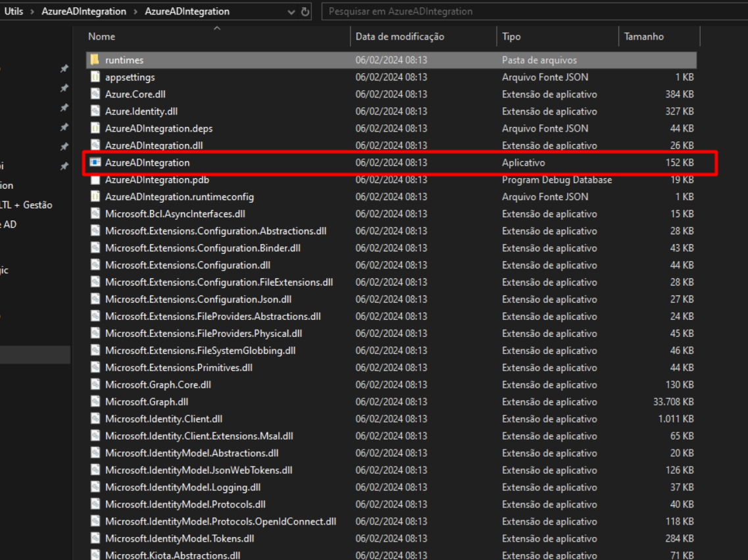Navigate to the parent AzureADIntegration breadcrumb folder
Image resolution: width=748 pixels, height=560 pixels.
point(84,11)
